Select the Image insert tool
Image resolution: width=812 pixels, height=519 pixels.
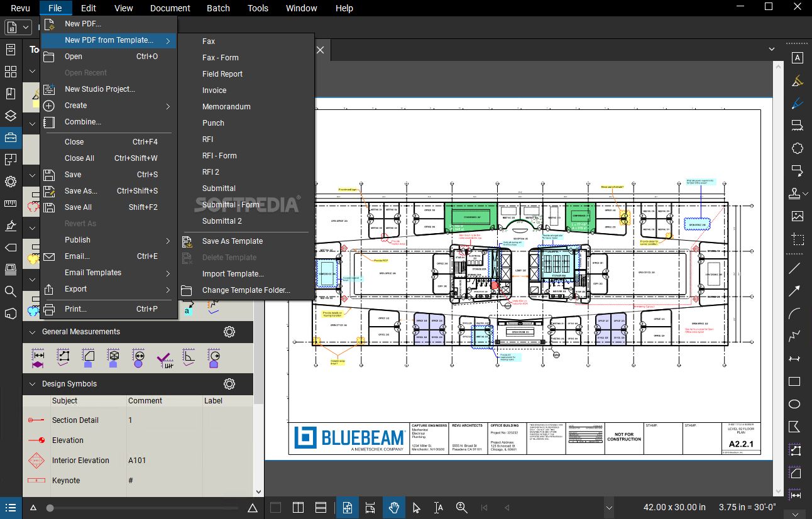(797, 216)
